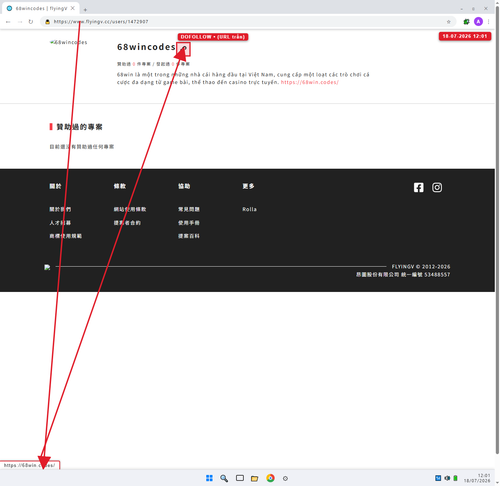Viewport: 500px width, 486px height.
Task: Bookmark this page with the star icon
Action: [x=449, y=22]
